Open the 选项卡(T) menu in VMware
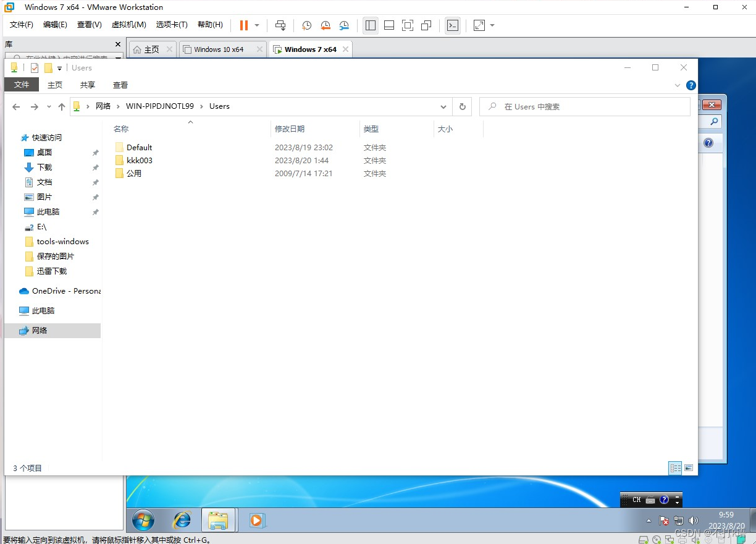 pyautogui.click(x=172, y=25)
